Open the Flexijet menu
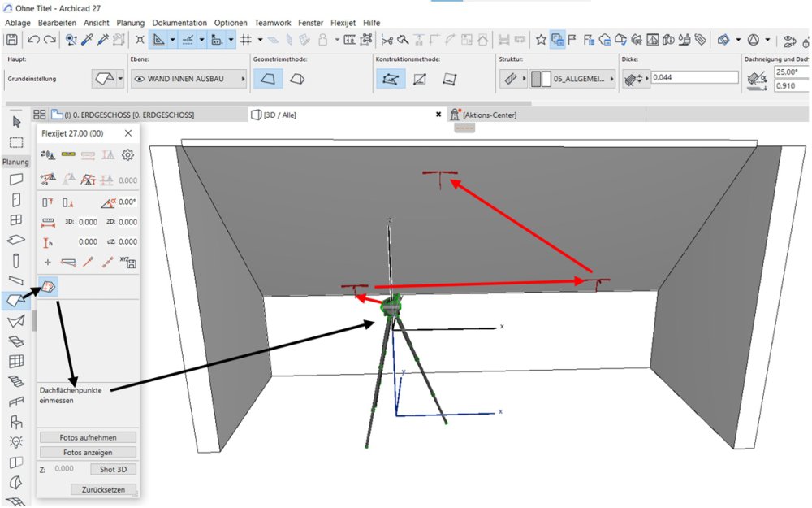Image resolution: width=812 pixels, height=508 pixels. (344, 23)
